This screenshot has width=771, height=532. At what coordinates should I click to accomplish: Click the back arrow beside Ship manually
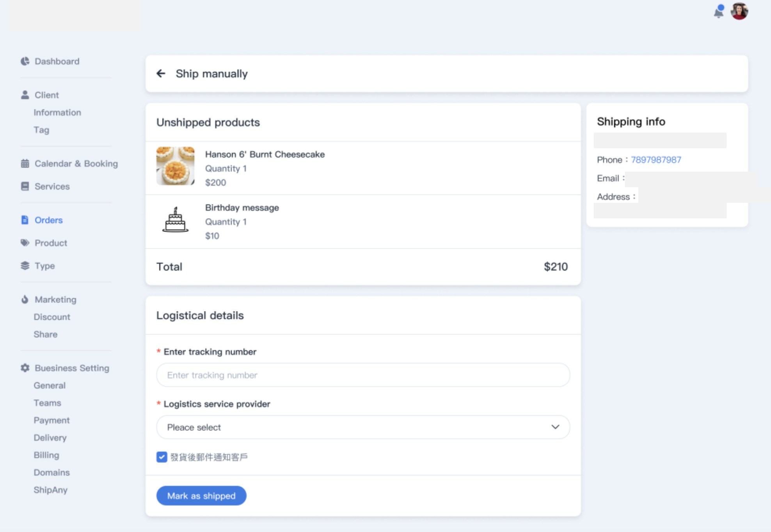(x=161, y=73)
